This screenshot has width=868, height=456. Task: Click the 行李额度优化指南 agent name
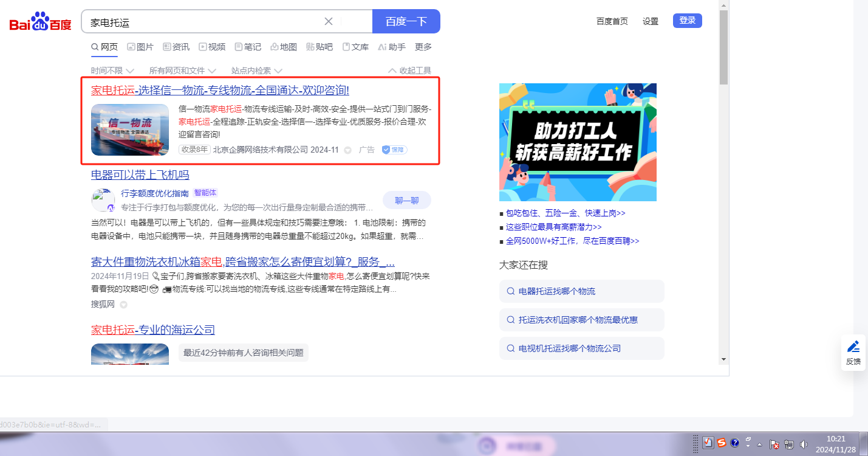(155, 193)
